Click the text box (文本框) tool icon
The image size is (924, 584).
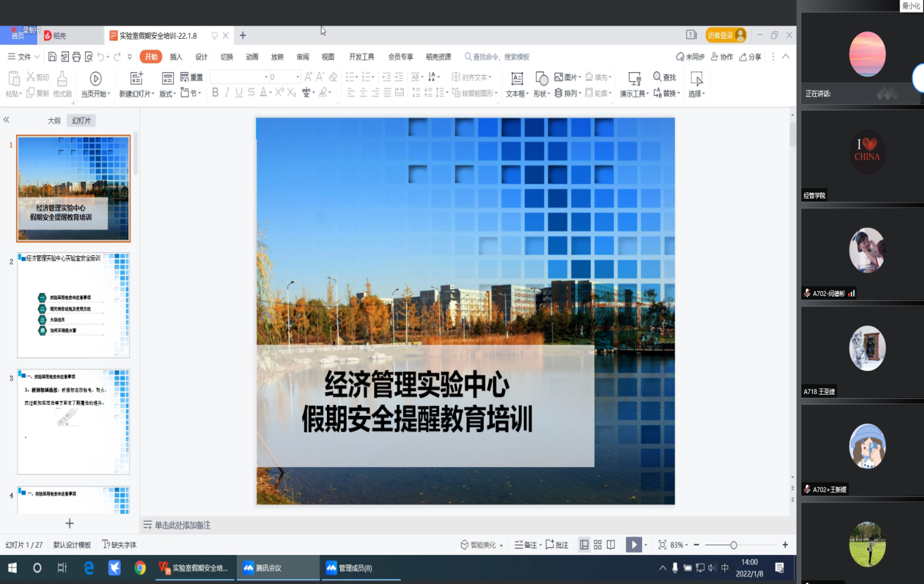tap(517, 79)
